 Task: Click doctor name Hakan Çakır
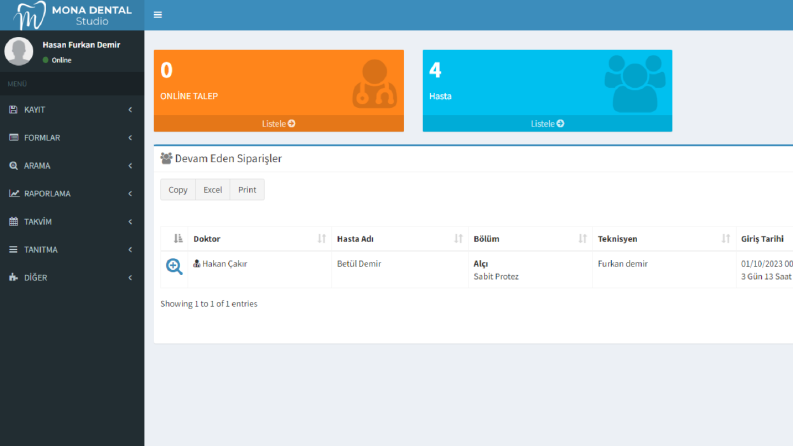(225, 263)
